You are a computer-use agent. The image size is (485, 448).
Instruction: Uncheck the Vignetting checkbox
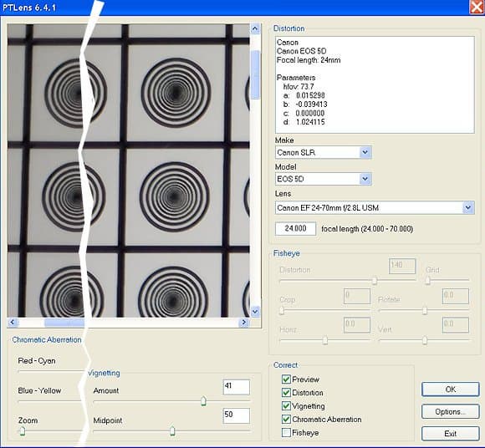pos(286,406)
